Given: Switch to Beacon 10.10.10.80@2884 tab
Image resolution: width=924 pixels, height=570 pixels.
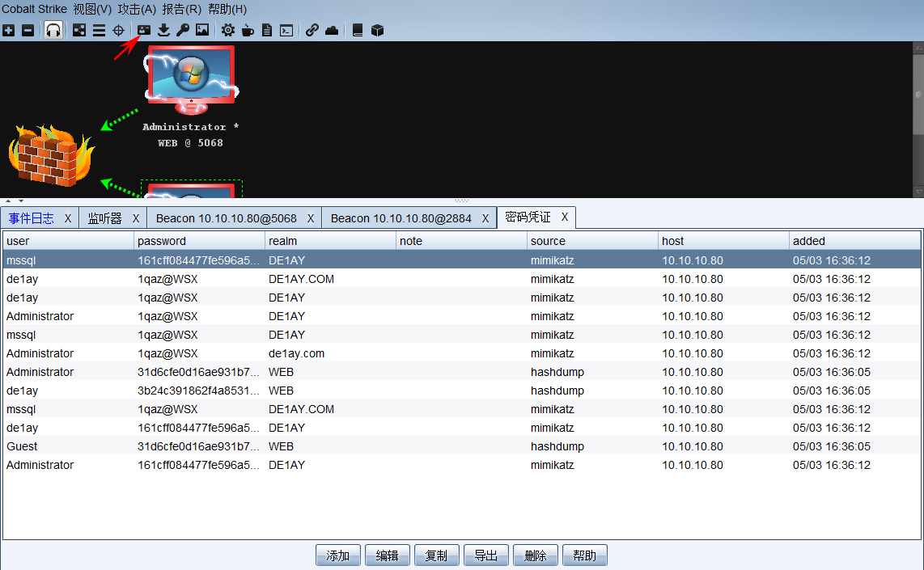Looking at the screenshot, I should click(x=401, y=218).
